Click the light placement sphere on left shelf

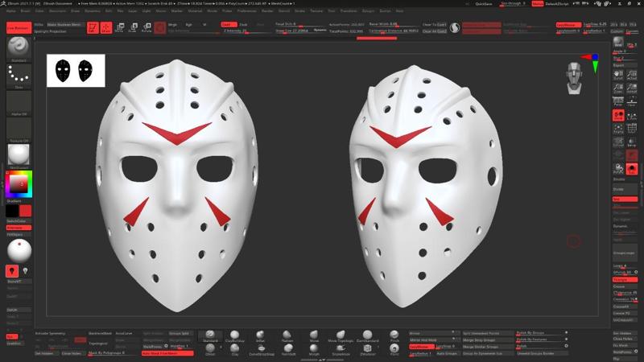coord(19,250)
